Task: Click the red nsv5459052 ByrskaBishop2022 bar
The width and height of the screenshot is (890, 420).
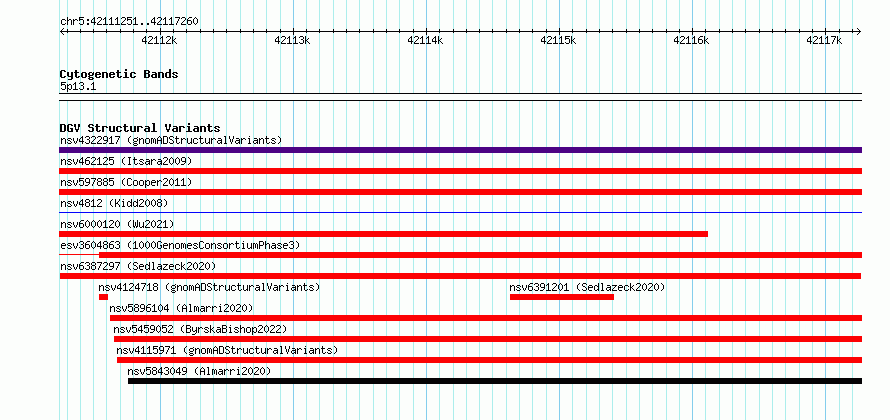Action: click(488, 339)
